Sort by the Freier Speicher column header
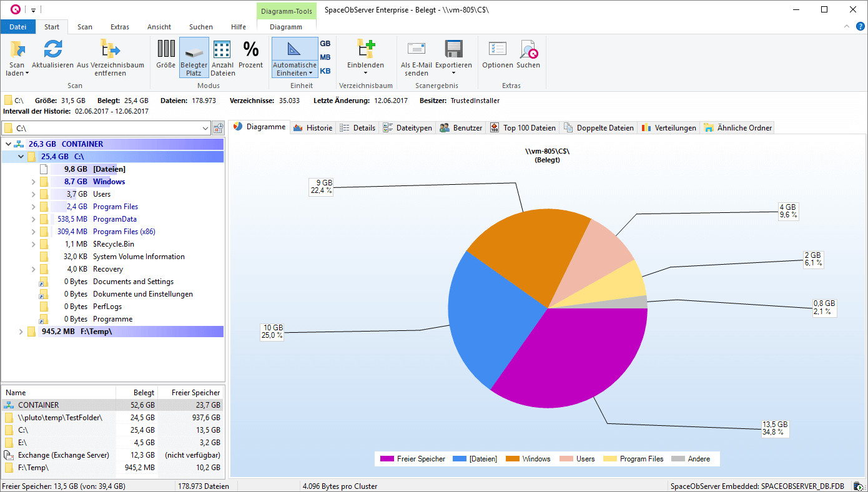Image resolution: width=868 pixels, height=492 pixels. pyautogui.click(x=190, y=393)
